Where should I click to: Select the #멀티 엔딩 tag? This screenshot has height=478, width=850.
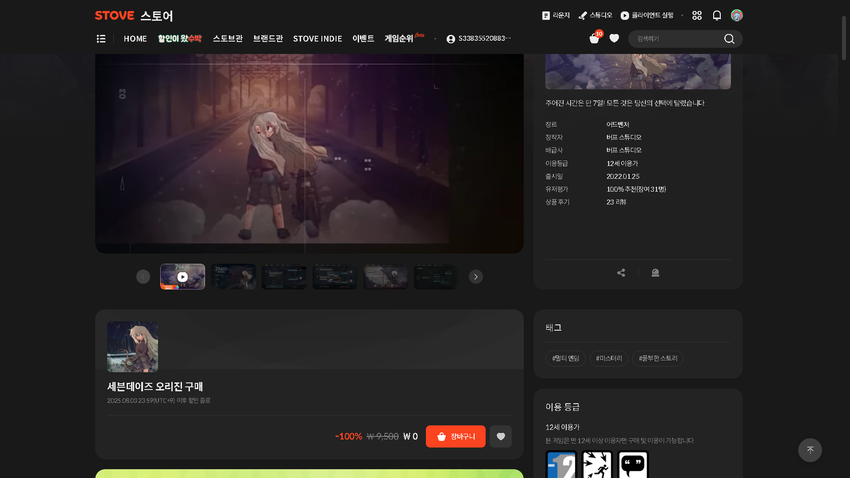(x=565, y=358)
